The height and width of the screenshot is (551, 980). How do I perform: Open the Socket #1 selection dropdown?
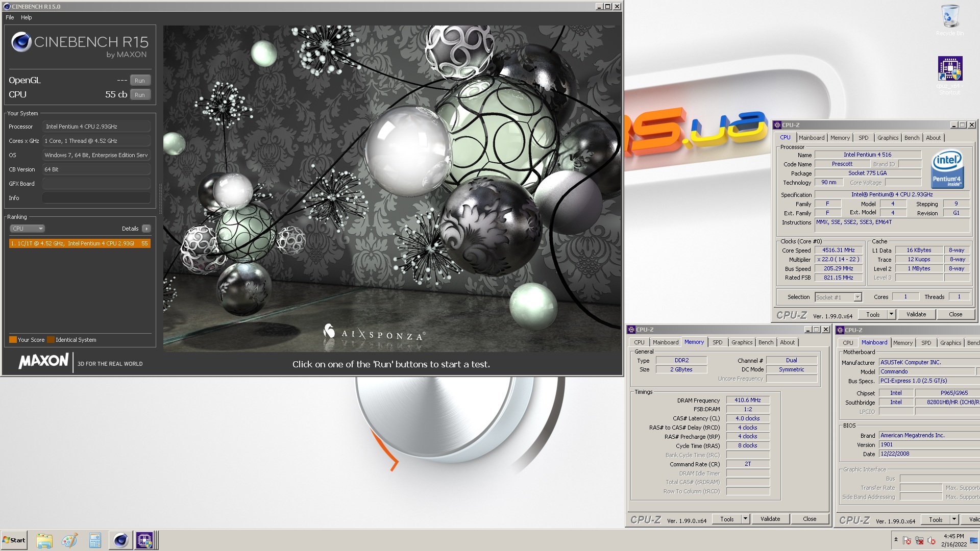pyautogui.click(x=838, y=297)
